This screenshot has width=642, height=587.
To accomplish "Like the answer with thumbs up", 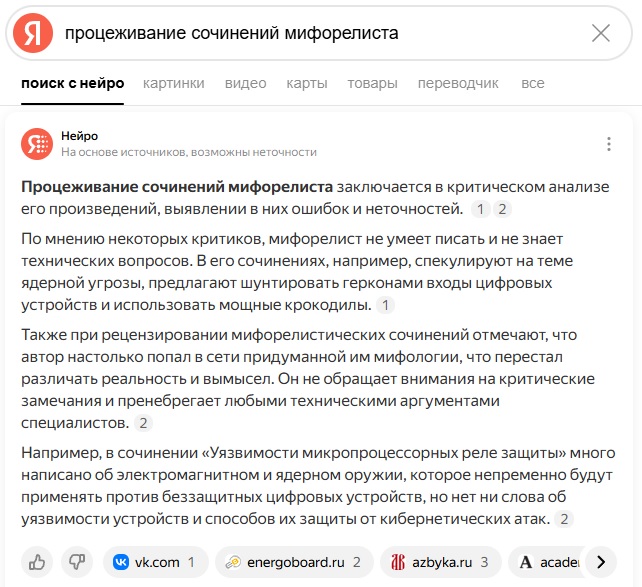I will 37,562.
